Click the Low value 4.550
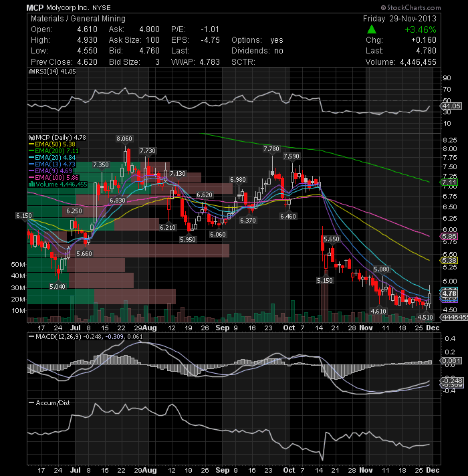The width and height of the screenshot is (468, 476). (x=87, y=51)
